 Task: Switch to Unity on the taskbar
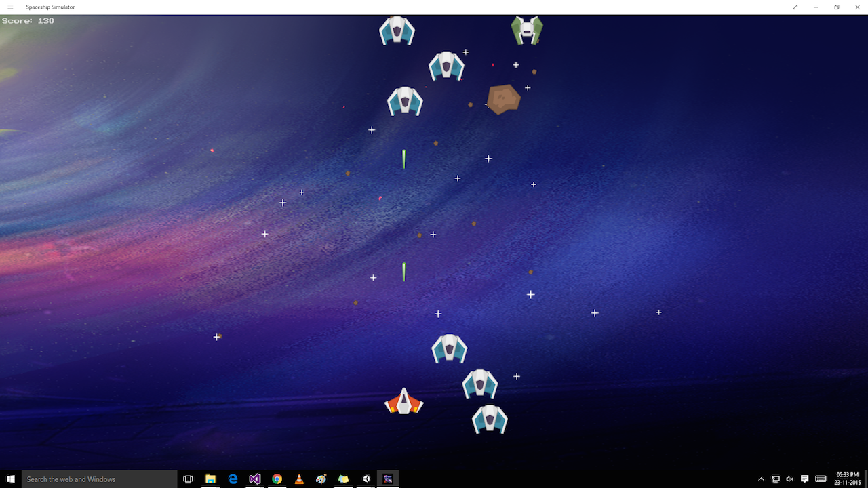click(366, 479)
